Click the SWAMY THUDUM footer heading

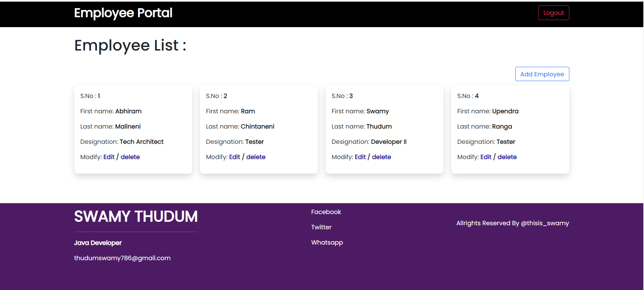coord(136,216)
